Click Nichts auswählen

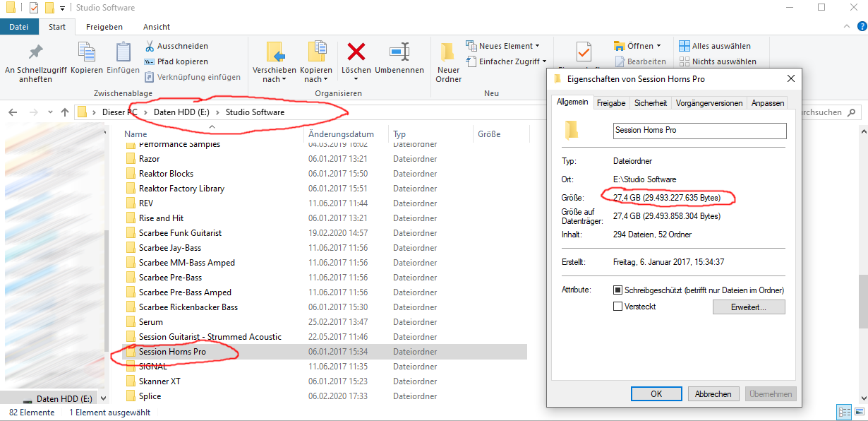click(x=718, y=61)
